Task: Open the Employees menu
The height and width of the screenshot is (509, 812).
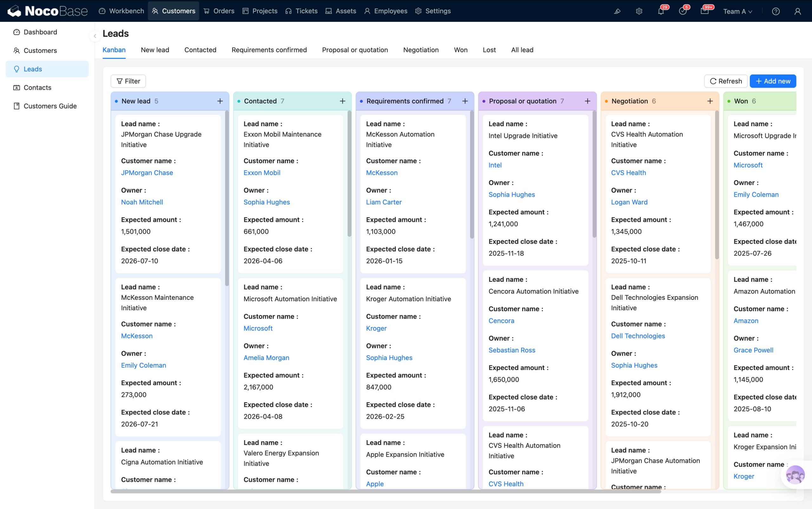Action: coord(386,11)
